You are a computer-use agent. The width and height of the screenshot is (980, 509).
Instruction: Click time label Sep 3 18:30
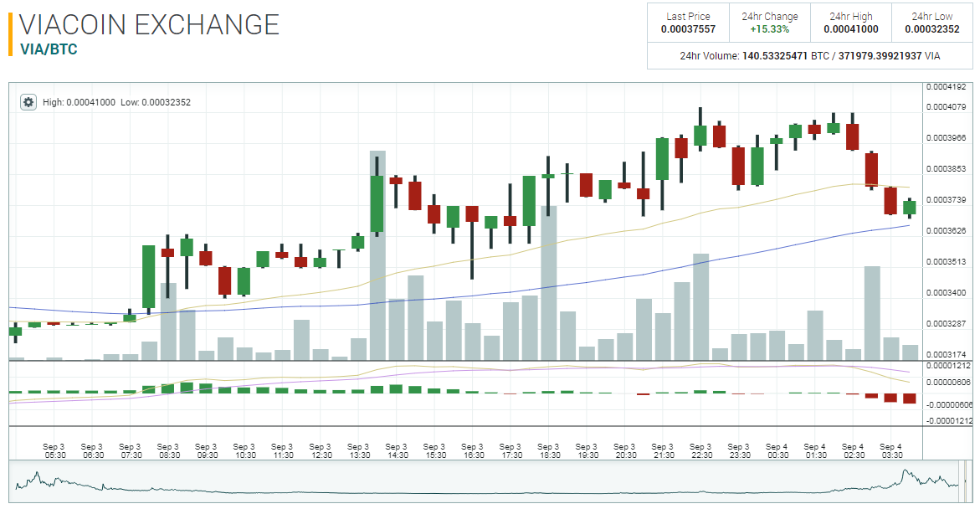pos(550,451)
